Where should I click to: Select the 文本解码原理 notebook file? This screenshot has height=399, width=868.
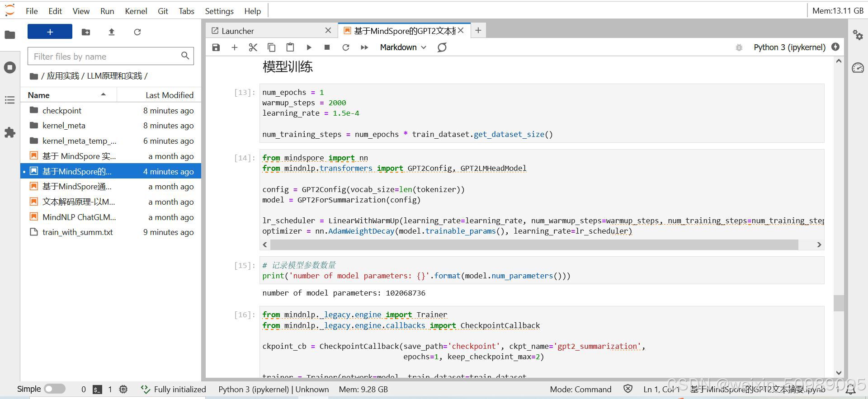point(111,202)
